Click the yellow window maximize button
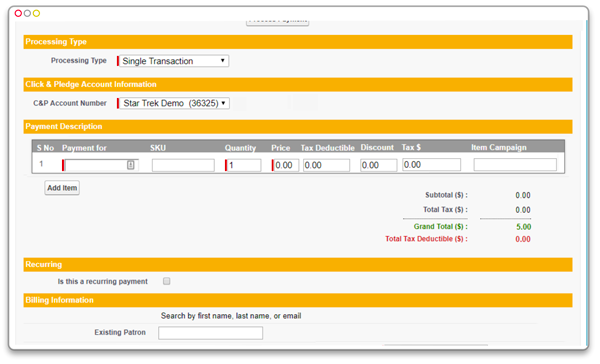 point(36,13)
